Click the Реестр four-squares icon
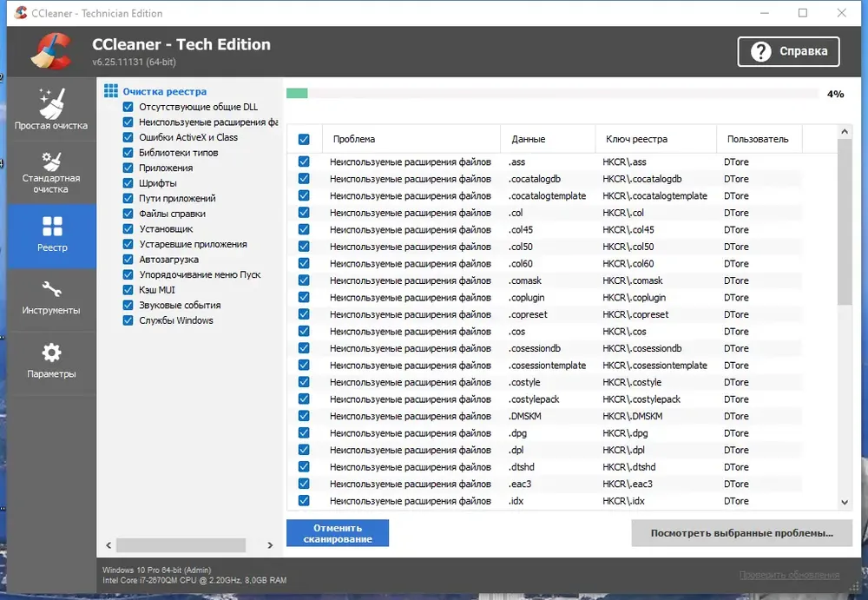 tap(52, 226)
